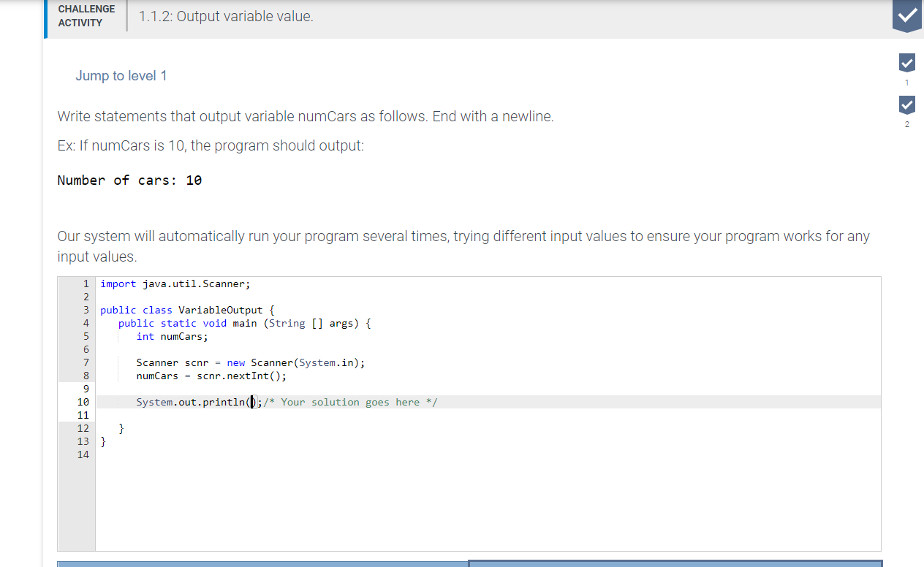Click line number 10 in the gutter

tap(83, 401)
